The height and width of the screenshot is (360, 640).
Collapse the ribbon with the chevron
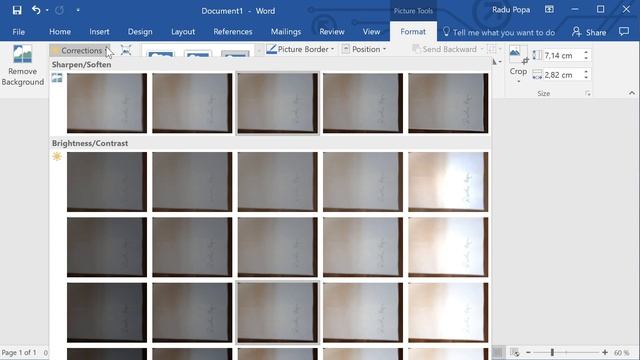pos(632,93)
